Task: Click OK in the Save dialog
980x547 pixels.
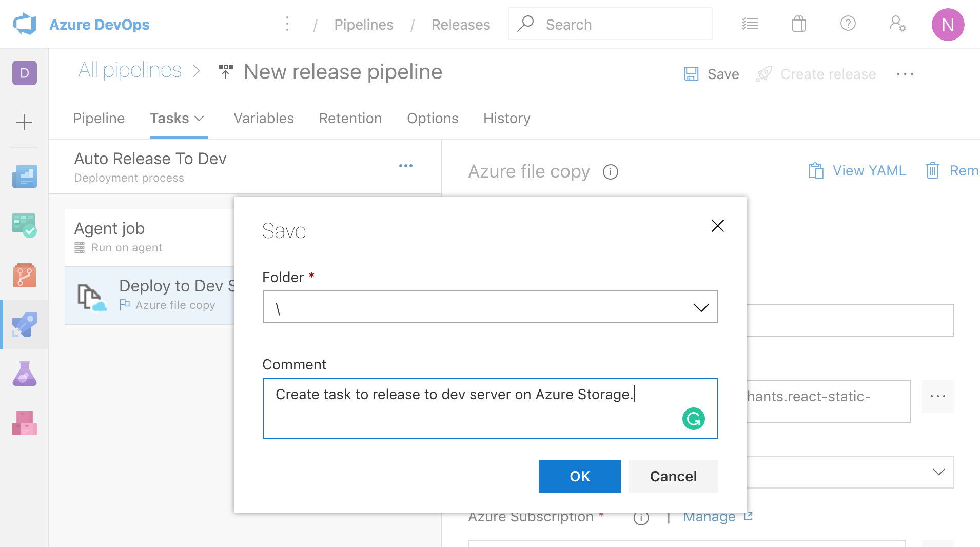Action: pyautogui.click(x=580, y=476)
